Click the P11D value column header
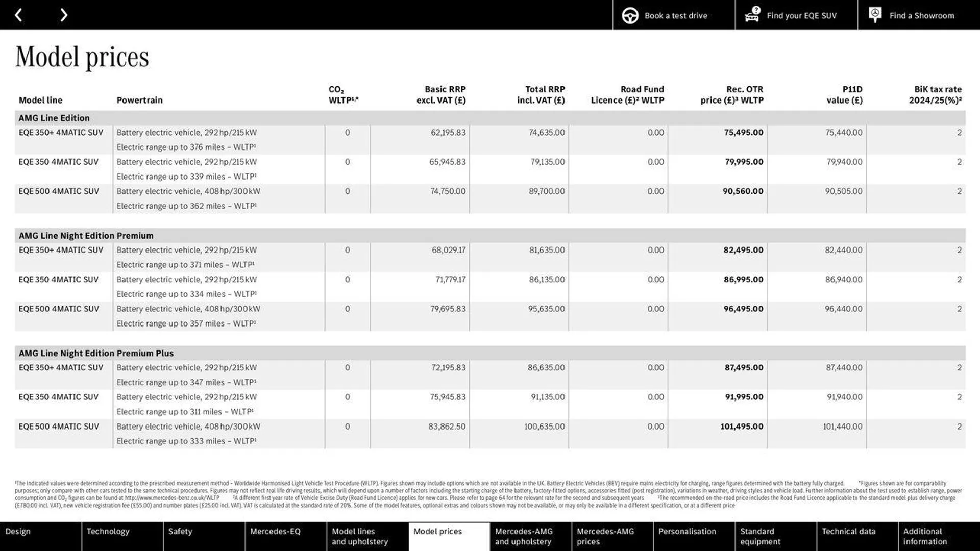 (845, 95)
